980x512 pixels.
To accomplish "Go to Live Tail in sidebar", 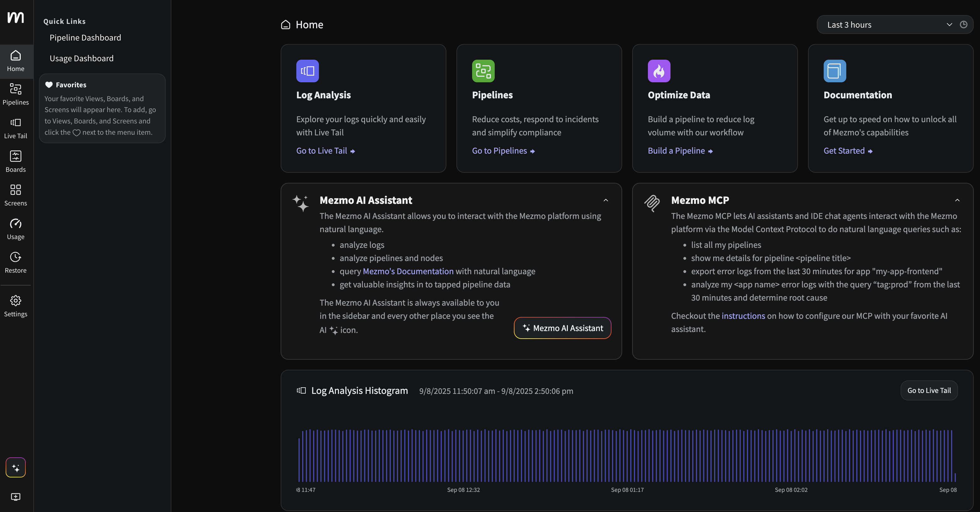I will (16, 128).
